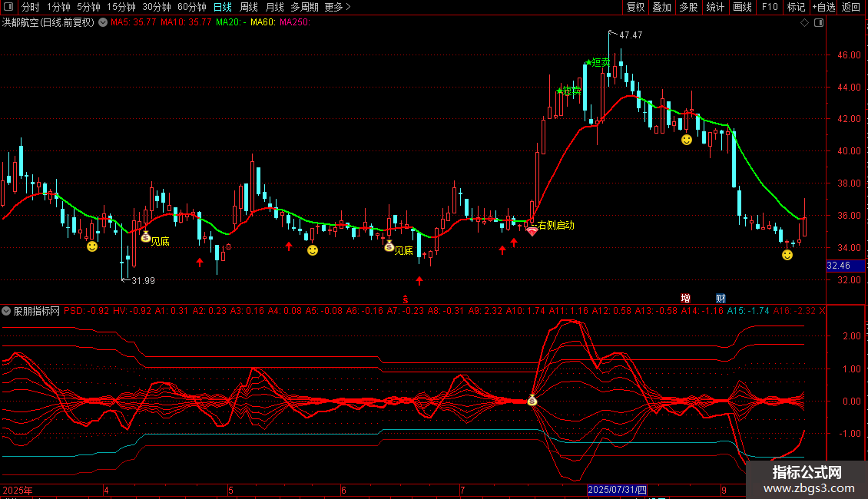This screenshot has height=499, width=868.
Task: Click the money bag beside first 见底
Action: [x=146, y=236]
